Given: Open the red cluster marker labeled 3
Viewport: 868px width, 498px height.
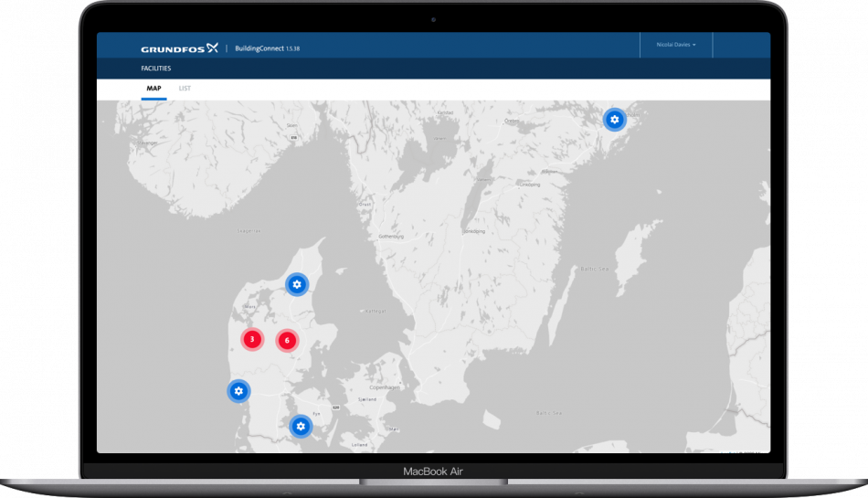Looking at the screenshot, I should point(252,339).
